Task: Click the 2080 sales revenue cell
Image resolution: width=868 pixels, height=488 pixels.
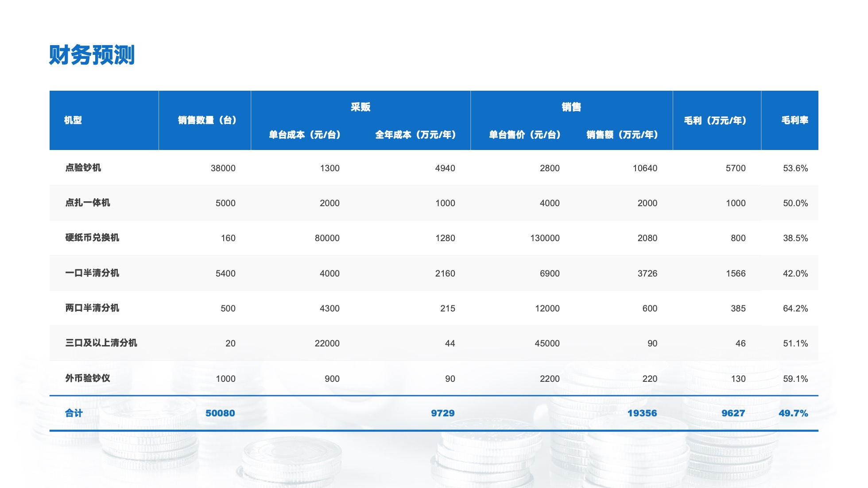Action: [x=647, y=238]
